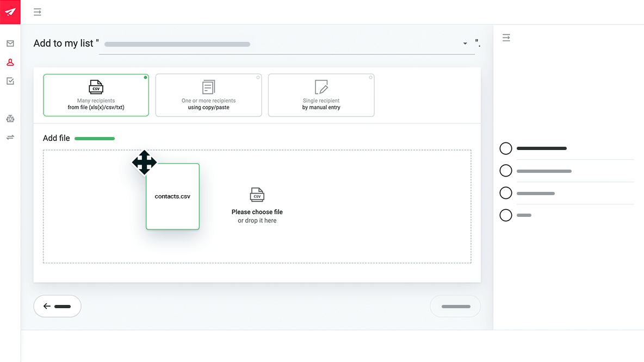Open the robot automation sidebar icon
644x362 pixels.
point(10,118)
